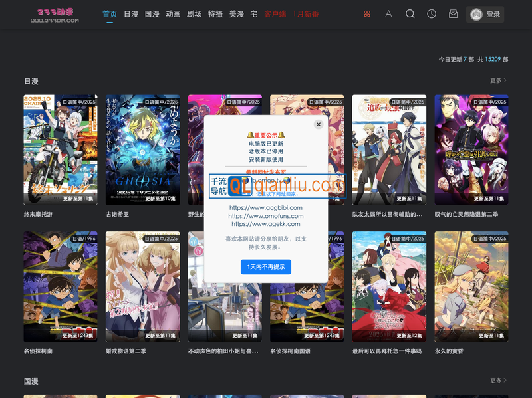Open the 古诺希亚 anime poster
532x398 pixels.
click(x=142, y=149)
